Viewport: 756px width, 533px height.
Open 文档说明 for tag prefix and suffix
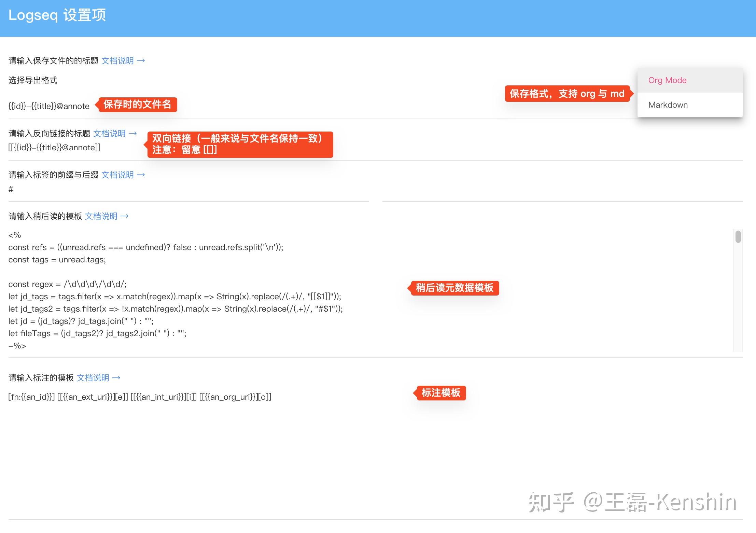[x=117, y=175]
